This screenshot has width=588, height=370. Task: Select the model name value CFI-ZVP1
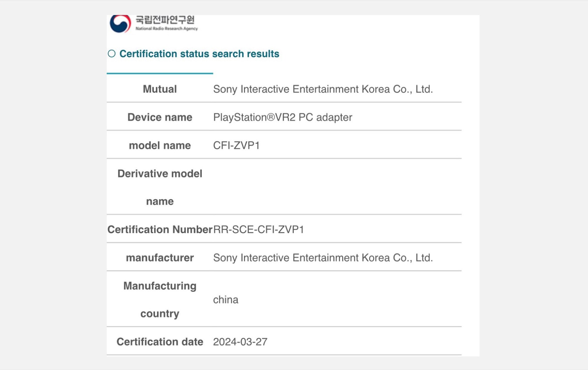tap(236, 145)
